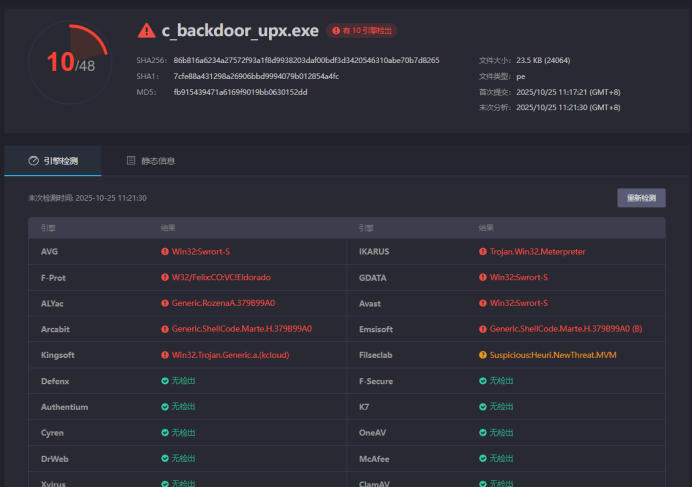Click the file size value 23.5 KB
This screenshot has height=487, width=692.
click(x=543, y=60)
